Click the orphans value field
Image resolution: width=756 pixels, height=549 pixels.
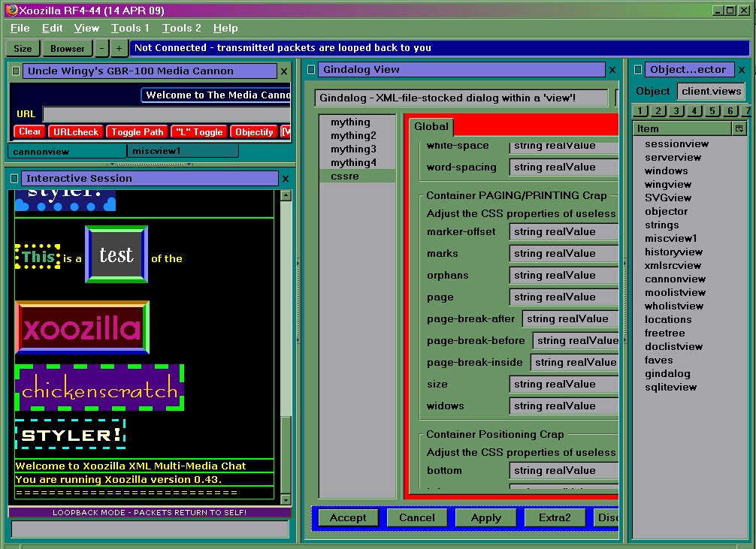coord(564,275)
